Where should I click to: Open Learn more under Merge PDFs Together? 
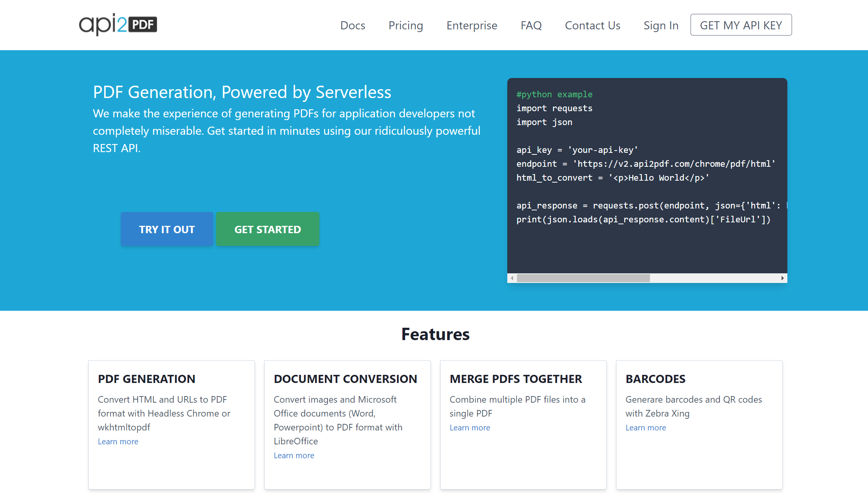(x=470, y=427)
